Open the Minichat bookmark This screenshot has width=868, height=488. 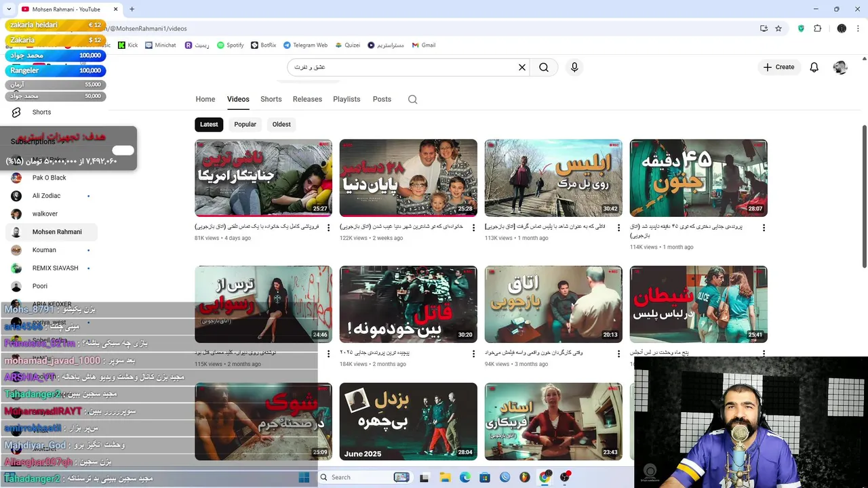[160, 45]
